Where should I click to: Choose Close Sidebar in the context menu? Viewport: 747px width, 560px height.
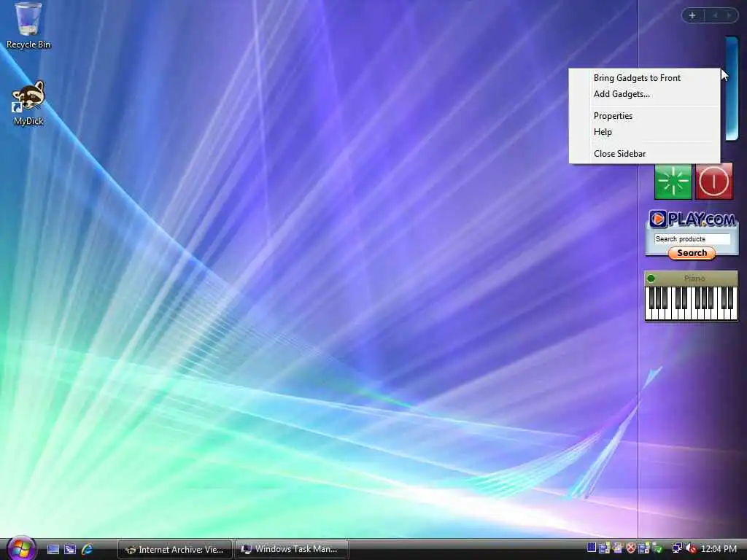tap(620, 153)
